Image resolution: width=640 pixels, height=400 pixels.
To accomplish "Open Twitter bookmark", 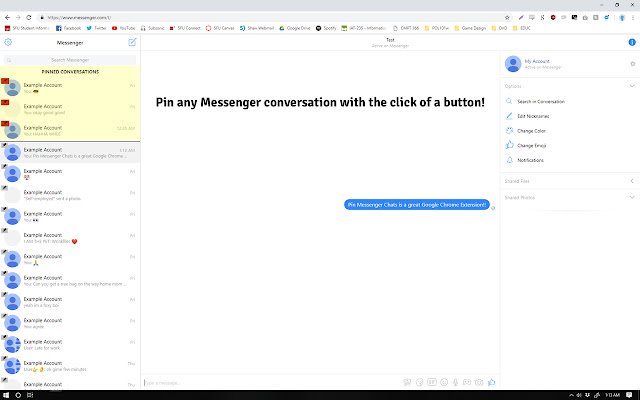I will point(96,28).
